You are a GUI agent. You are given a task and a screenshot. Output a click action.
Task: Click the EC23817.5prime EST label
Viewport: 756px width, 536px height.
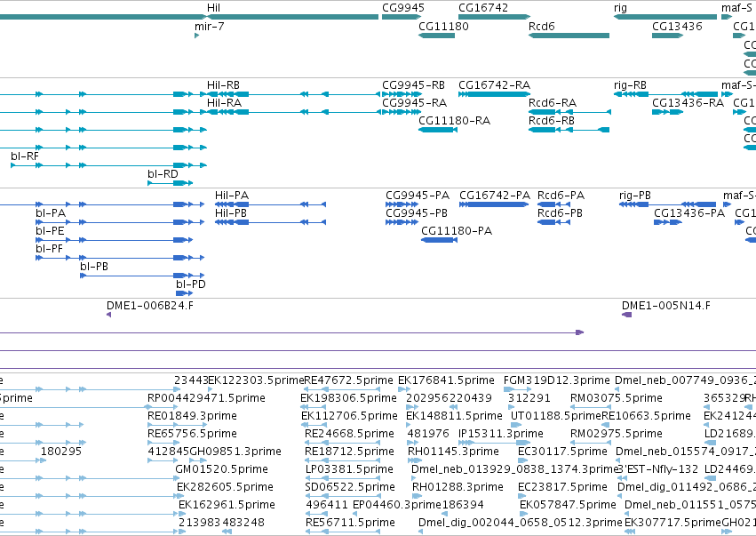(562, 487)
